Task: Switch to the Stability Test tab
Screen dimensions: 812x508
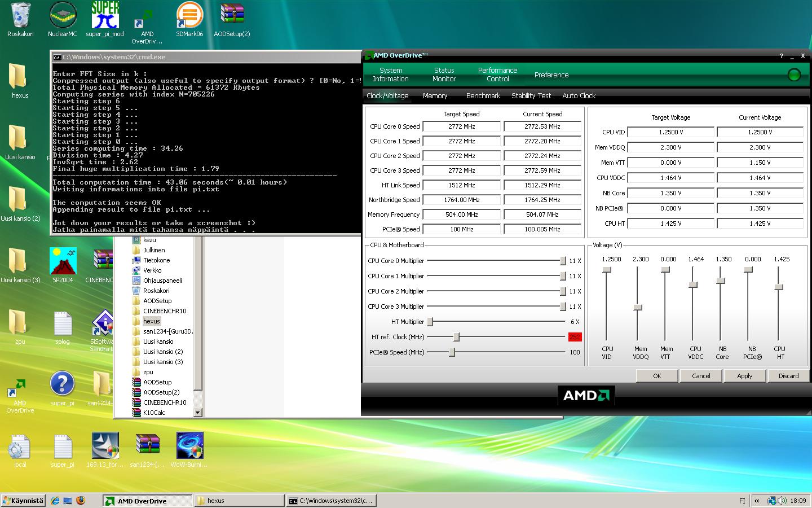Action: pos(531,96)
